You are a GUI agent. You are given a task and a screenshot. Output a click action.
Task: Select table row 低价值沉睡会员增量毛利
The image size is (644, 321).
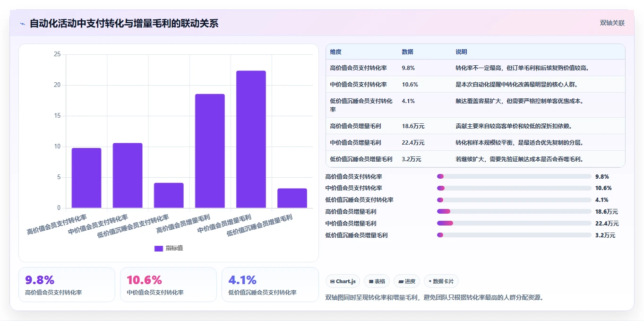click(475, 159)
